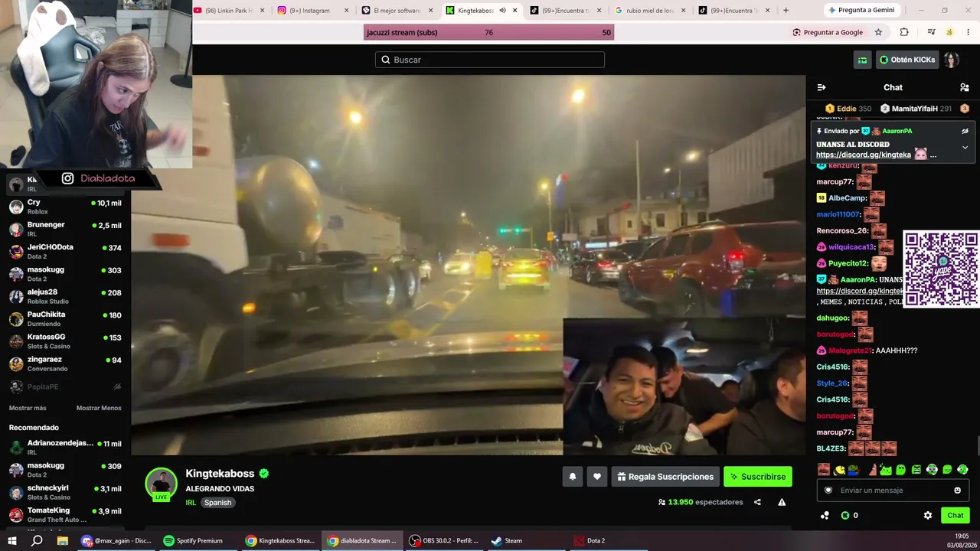Open recommended channel Adrianozendejas
This screenshot has height=551, width=980.
[65, 448]
